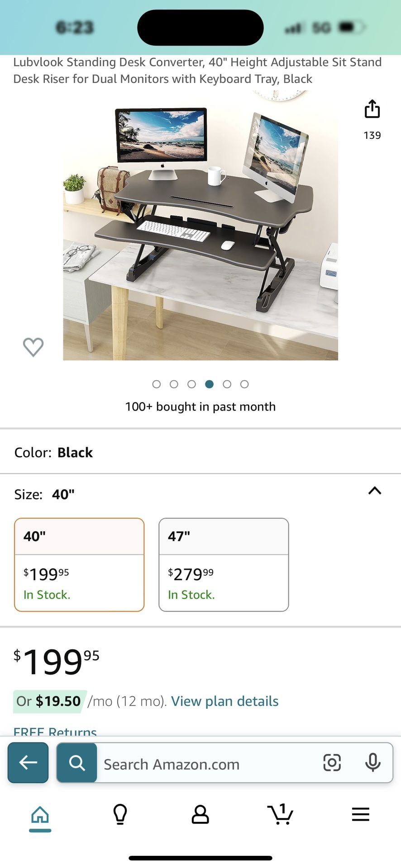
Task: Tap the microphone voice search icon
Action: [372, 763]
